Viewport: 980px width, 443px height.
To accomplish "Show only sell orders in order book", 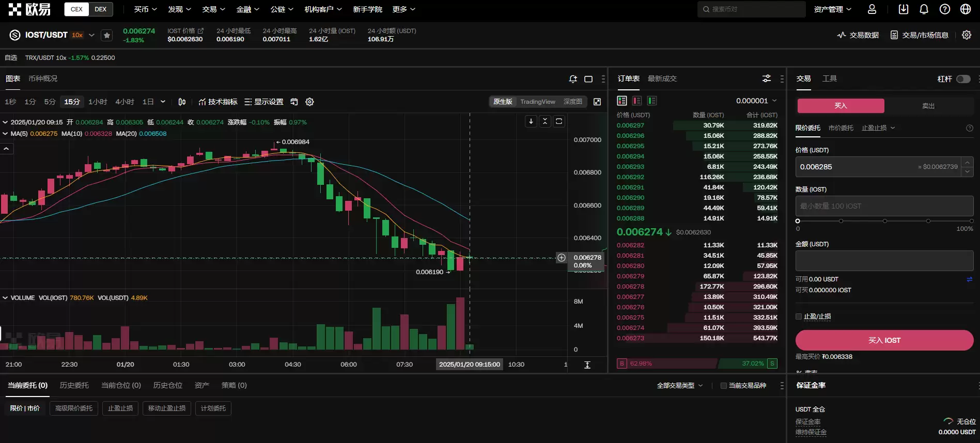I will click(637, 101).
